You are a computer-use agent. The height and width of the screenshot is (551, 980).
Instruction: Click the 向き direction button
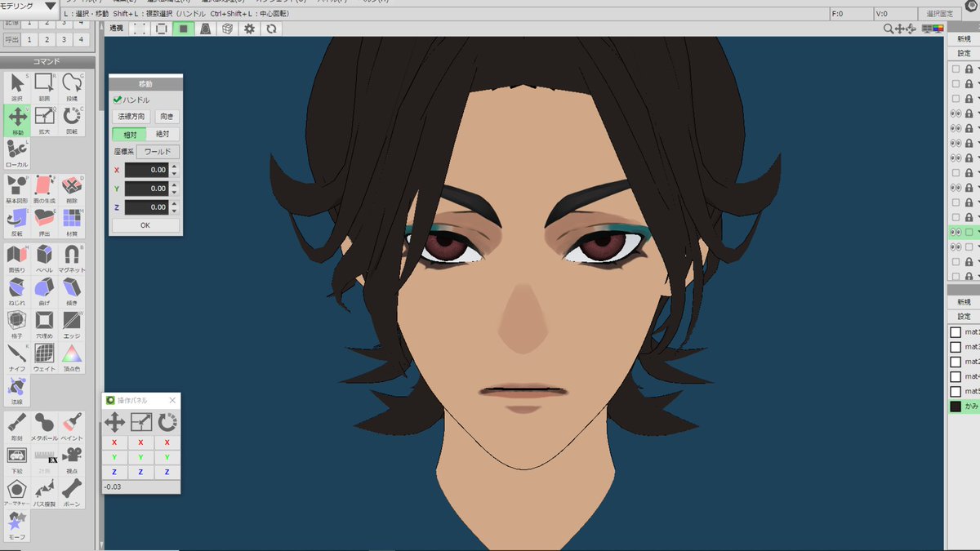pyautogui.click(x=167, y=117)
